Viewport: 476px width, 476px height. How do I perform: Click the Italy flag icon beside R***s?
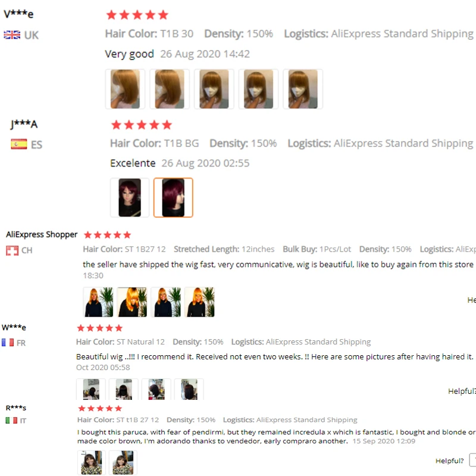pyautogui.click(x=11, y=421)
